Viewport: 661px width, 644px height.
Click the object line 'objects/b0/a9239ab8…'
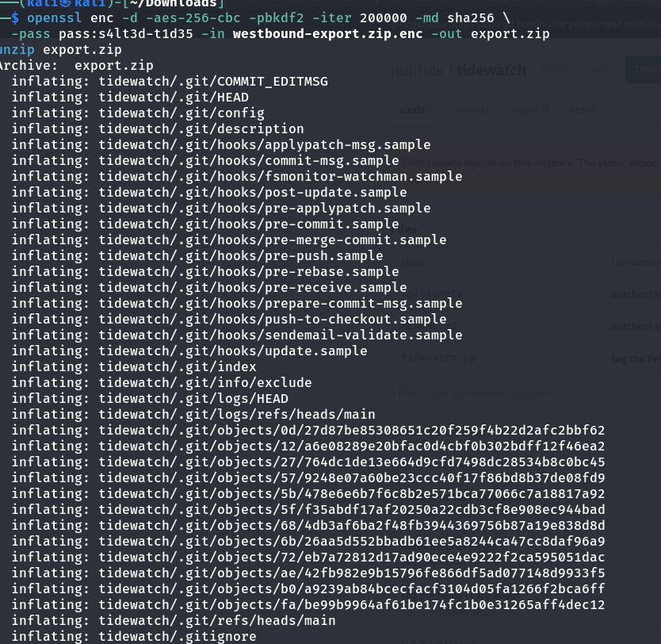pyautogui.click(x=308, y=588)
